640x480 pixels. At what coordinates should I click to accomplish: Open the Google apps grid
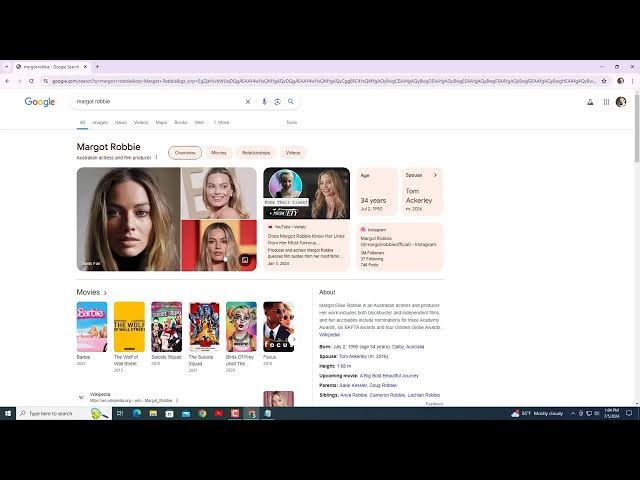click(x=606, y=102)
